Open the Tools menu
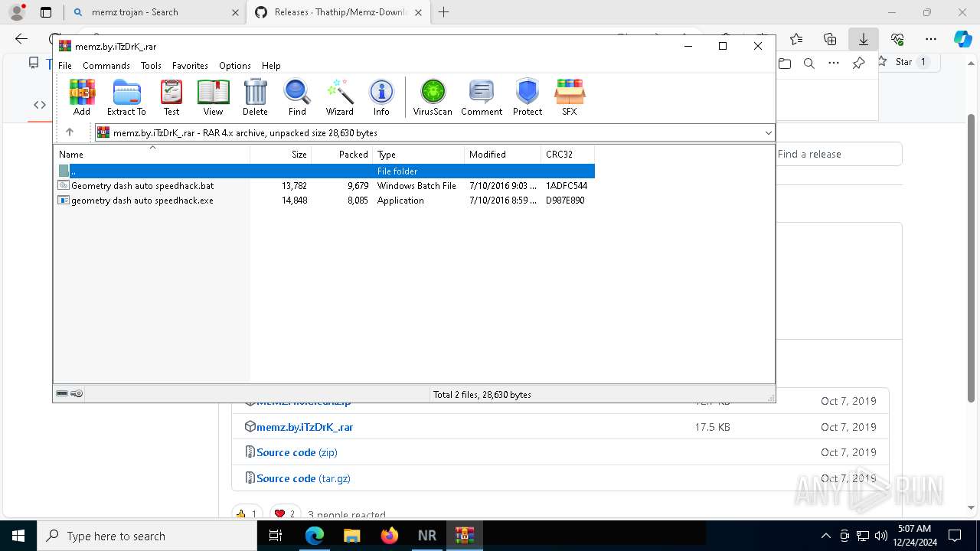 [x=151, y=66]
